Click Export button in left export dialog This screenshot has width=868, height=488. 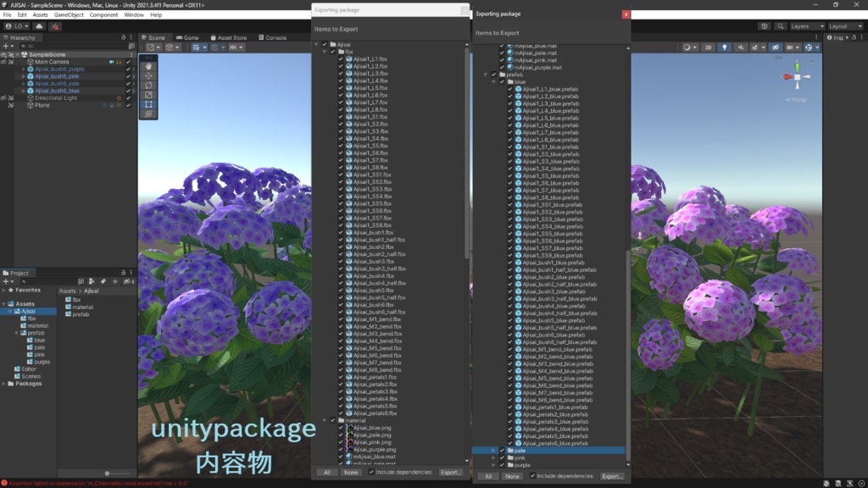tap(450, 473)
